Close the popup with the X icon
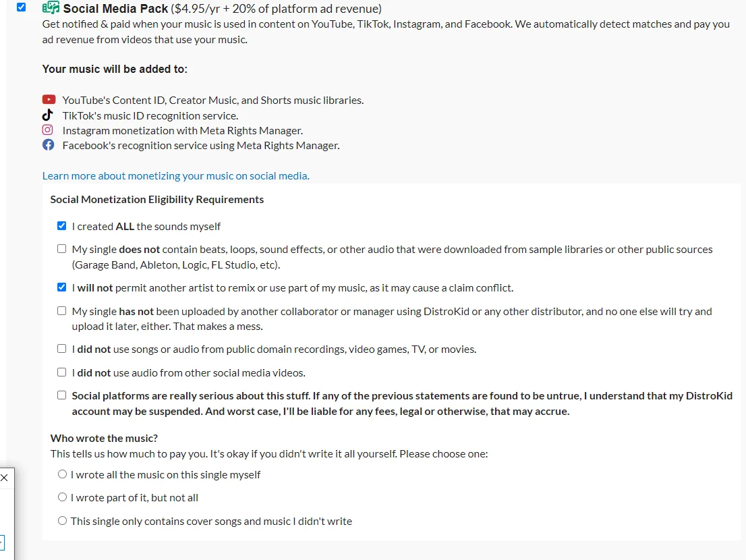Screen dimensions: 746x560 click(x=4, y=478)
